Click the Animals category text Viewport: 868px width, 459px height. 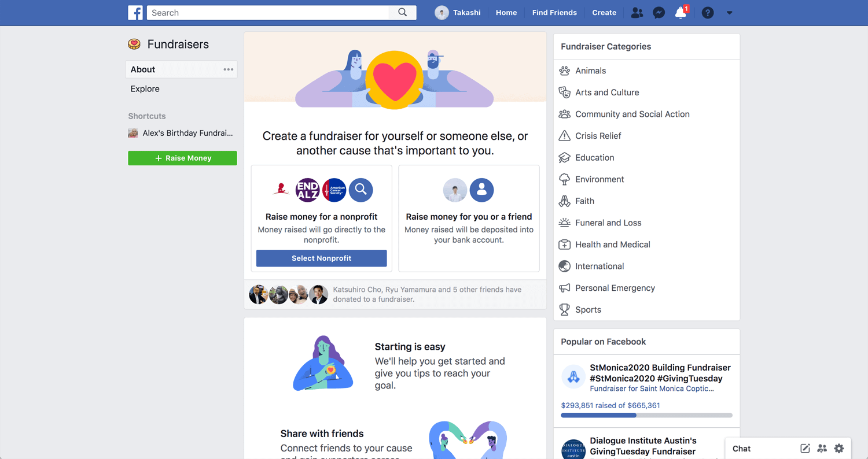[x=590, y=71]
